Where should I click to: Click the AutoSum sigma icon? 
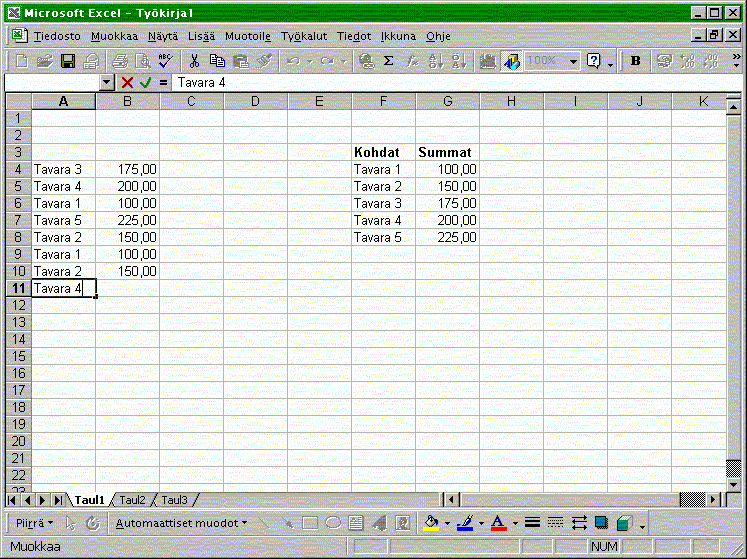(388, 61)
